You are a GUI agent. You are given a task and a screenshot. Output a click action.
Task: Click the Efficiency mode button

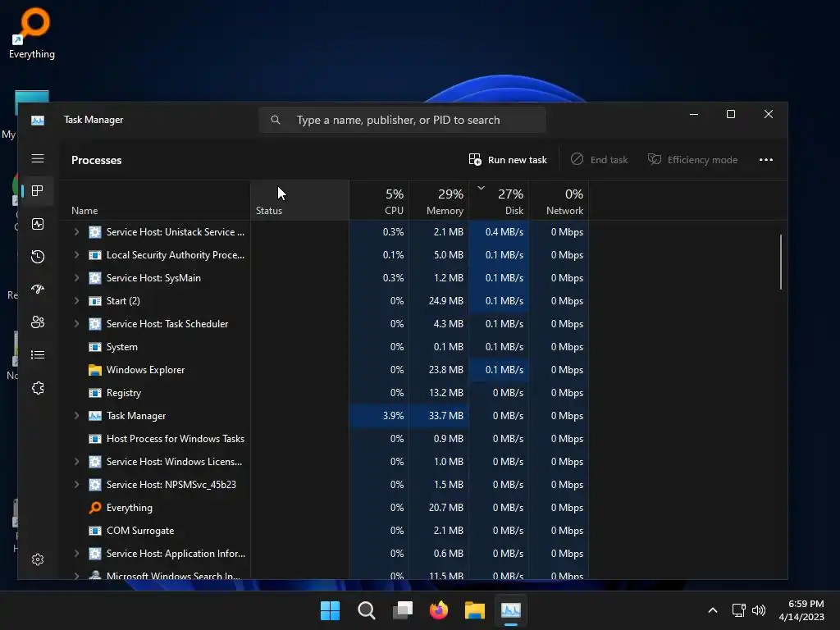692,160
